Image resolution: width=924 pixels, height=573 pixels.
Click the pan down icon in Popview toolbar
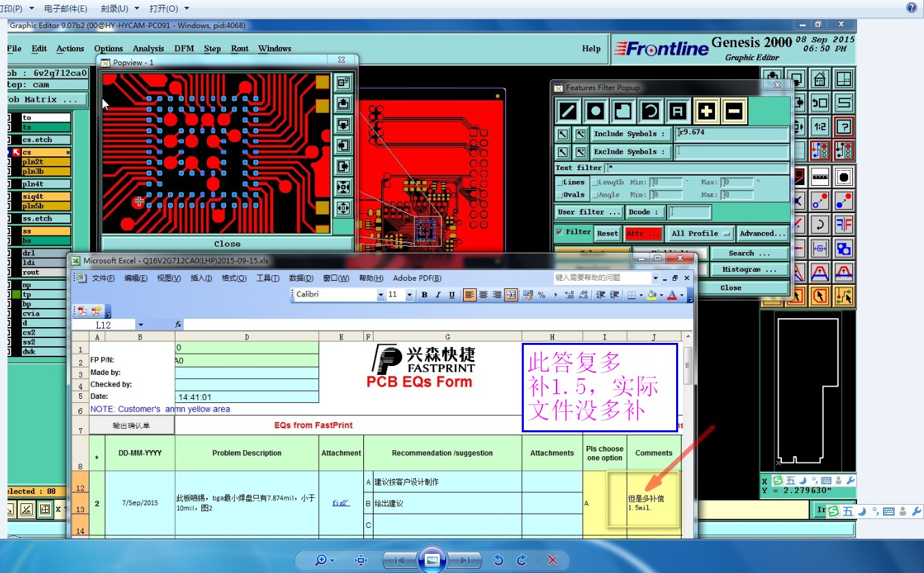pyautogui.click(x=343, y=124)
